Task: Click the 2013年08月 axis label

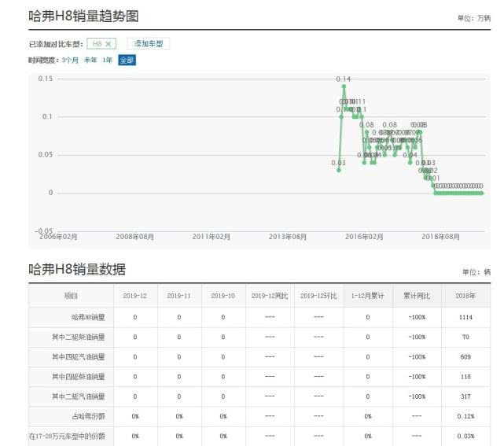Action: [288, 237]
